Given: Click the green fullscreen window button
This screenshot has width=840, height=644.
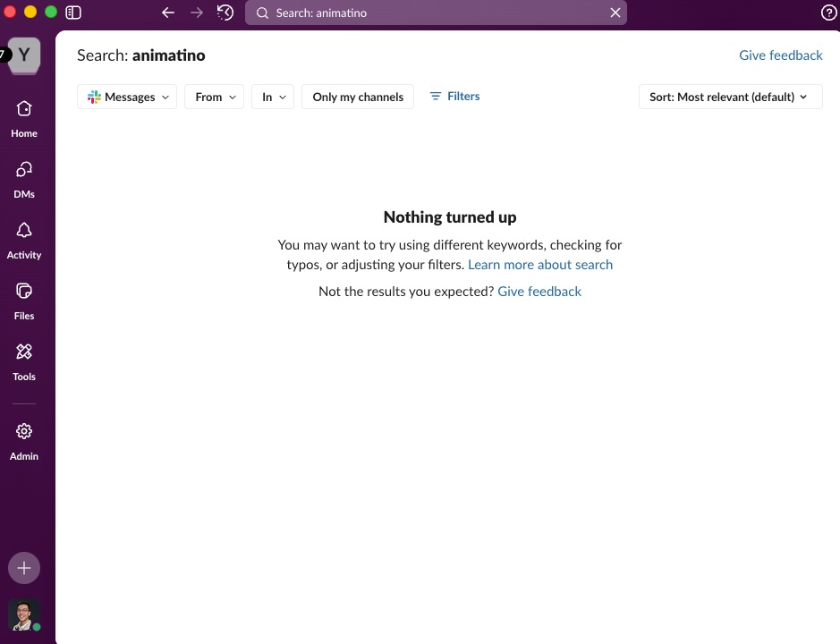Looking at the screenshot, I should 51,12.
